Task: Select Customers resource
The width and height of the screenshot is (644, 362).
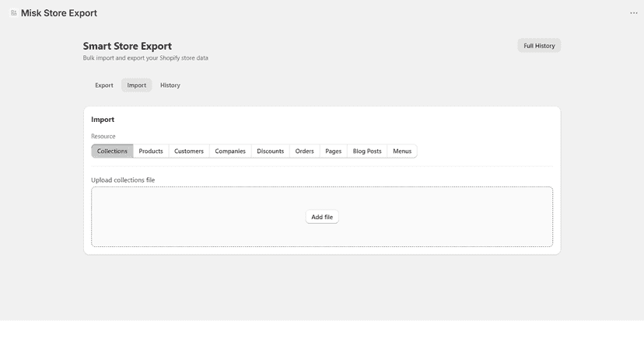Action: [x=189, y=151]
